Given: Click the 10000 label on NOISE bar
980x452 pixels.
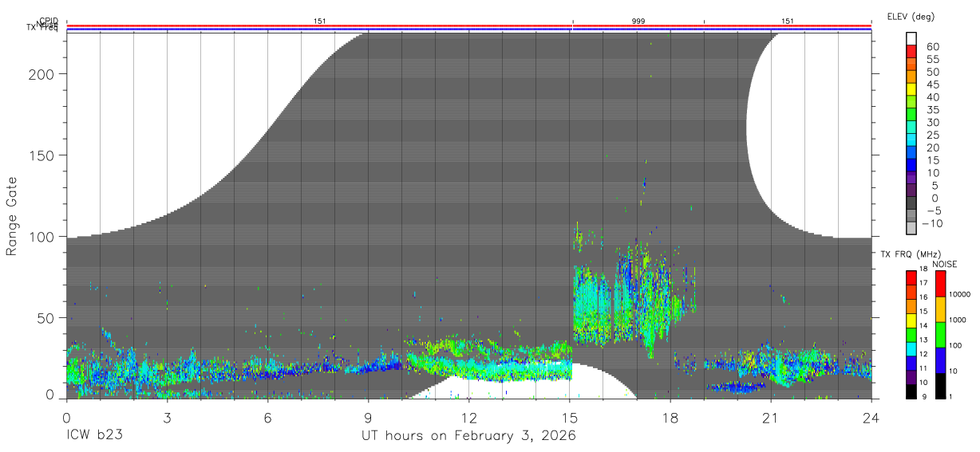Looking at the screenshot, I should point(959,294).
